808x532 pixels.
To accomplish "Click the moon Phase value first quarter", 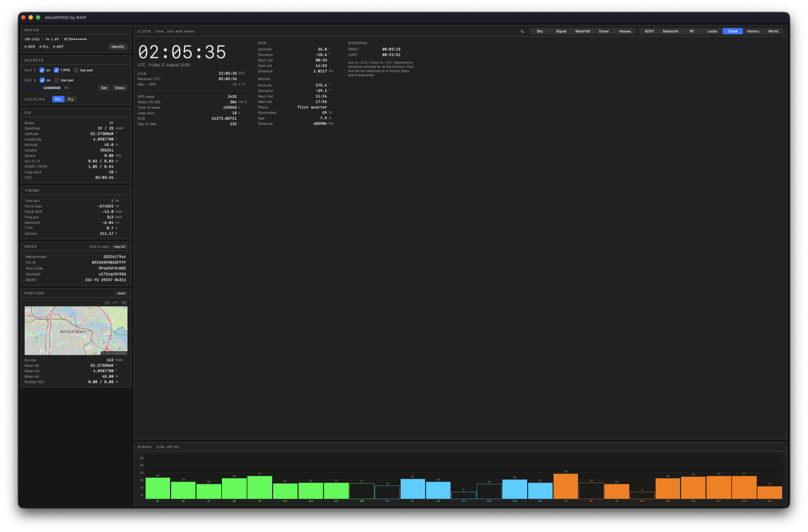I will tap(312, 108).
